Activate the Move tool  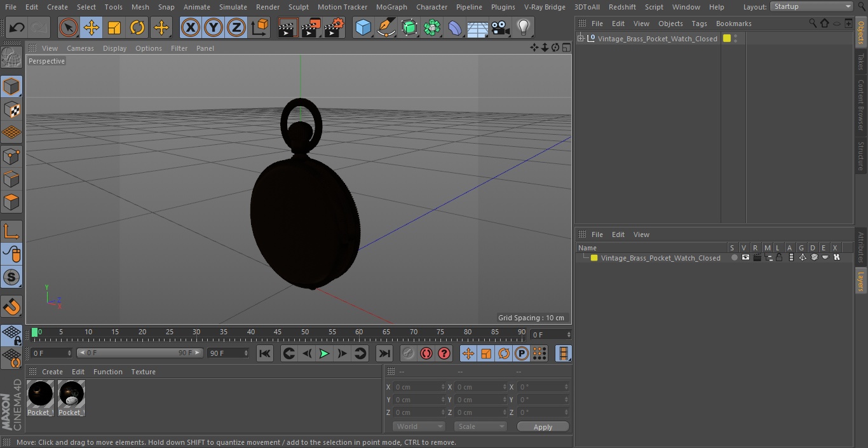tap(91, 27)
